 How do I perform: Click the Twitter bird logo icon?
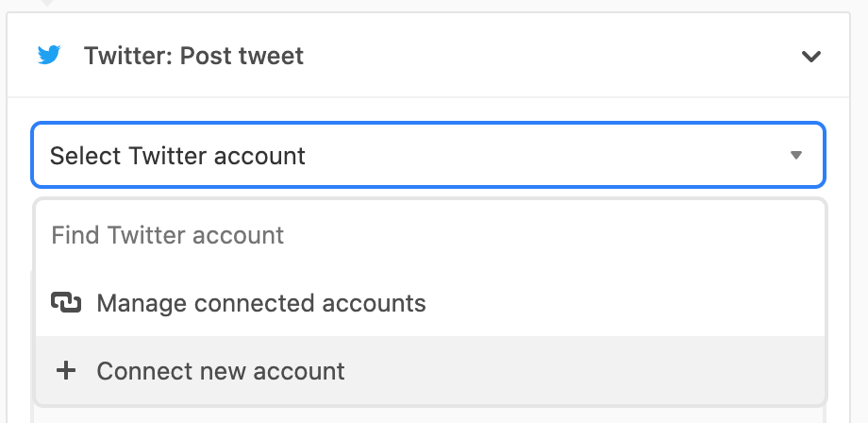49,56
